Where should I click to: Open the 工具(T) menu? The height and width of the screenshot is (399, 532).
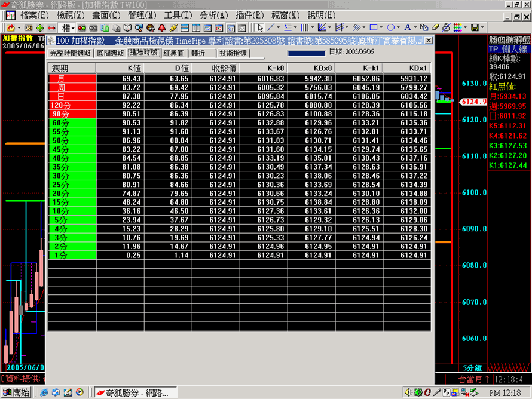click(178, 14)
